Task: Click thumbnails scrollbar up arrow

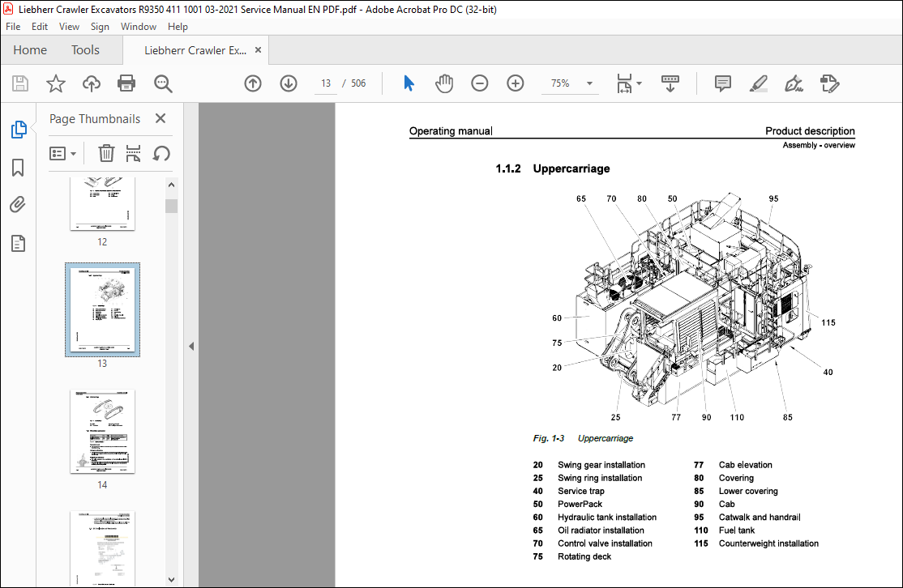Action: coord(171,185)
